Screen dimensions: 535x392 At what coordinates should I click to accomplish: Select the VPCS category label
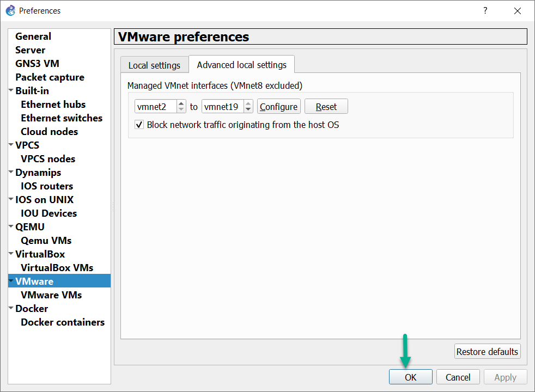[27, 145]
